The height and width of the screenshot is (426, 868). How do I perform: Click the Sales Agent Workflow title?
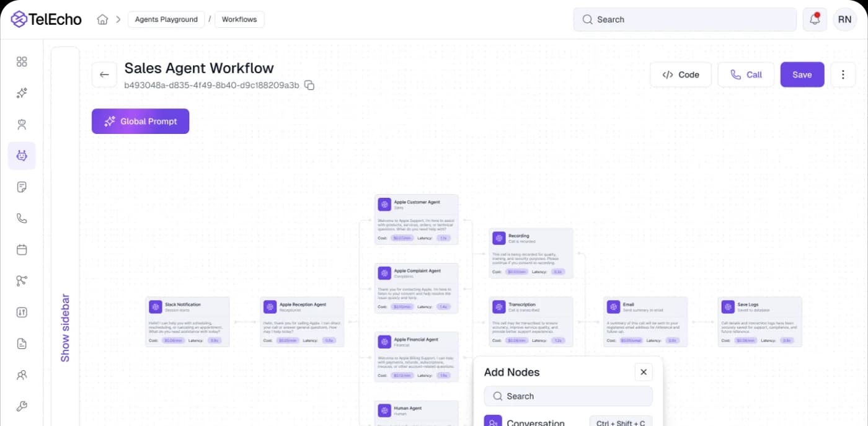click(199, 68)
